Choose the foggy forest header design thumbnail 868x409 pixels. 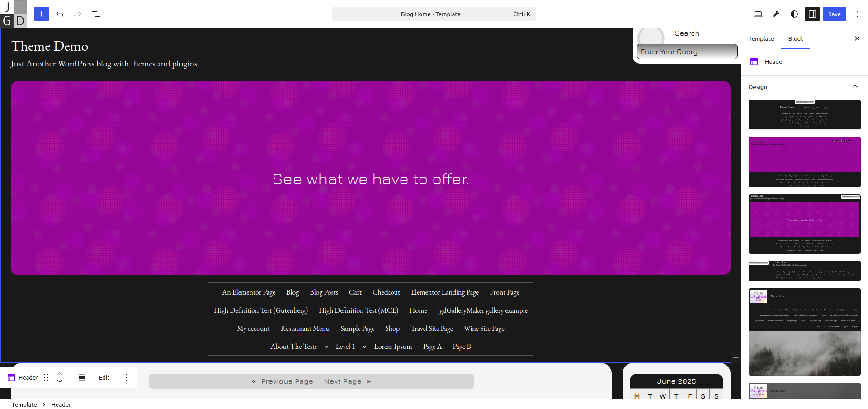click(804, 332)
